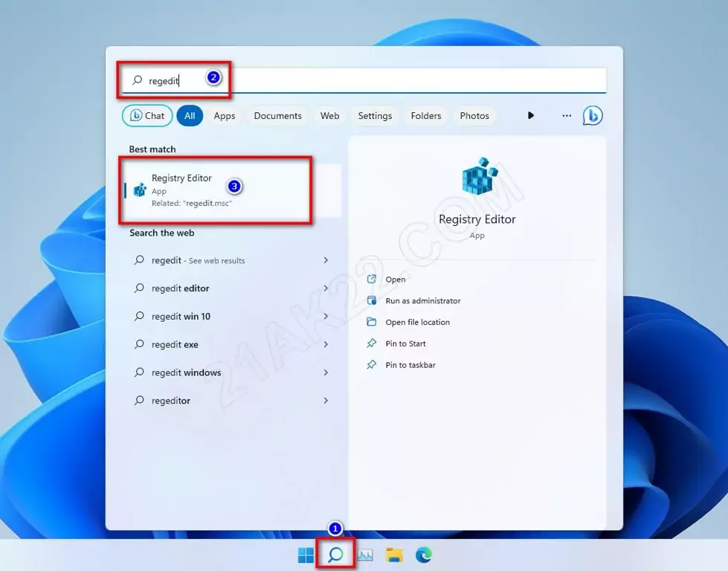Switch to the Settings filter tab
Image resolution: width=728 pixels, height=571 pixels.
375,115
